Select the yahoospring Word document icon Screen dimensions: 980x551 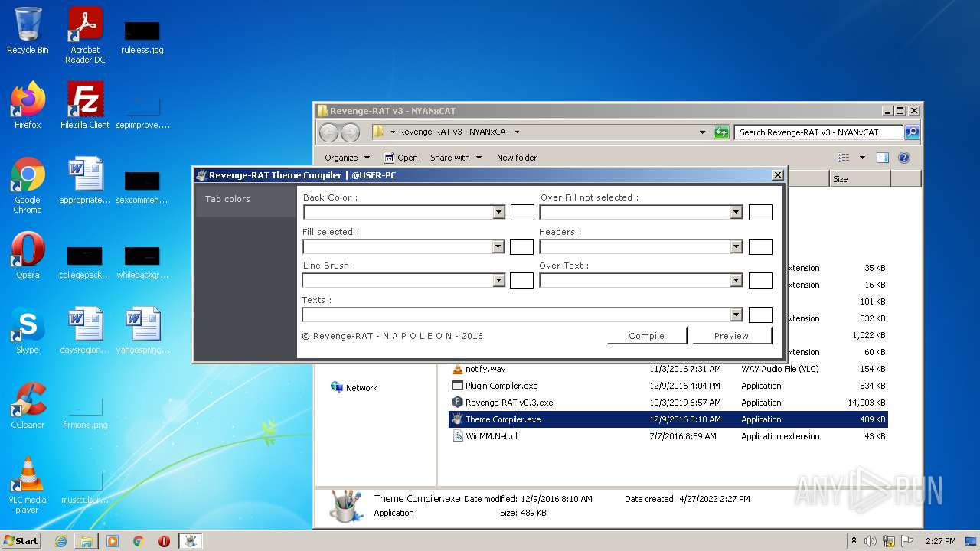click(142, 331)
